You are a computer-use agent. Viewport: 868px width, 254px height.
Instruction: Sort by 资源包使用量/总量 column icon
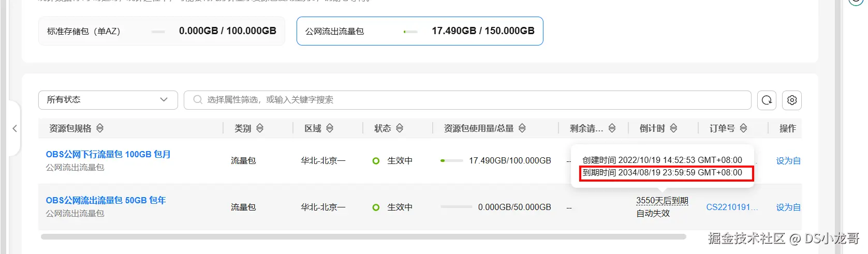click(x=522, y=128)
